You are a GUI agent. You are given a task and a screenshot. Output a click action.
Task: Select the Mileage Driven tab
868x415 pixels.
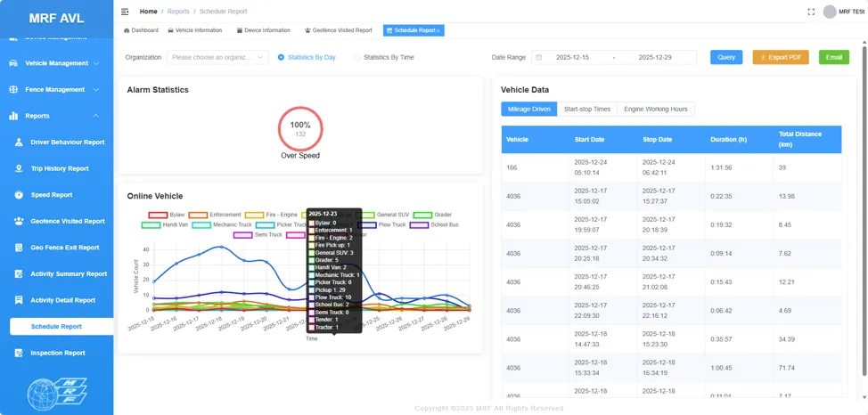coord(528,109)
